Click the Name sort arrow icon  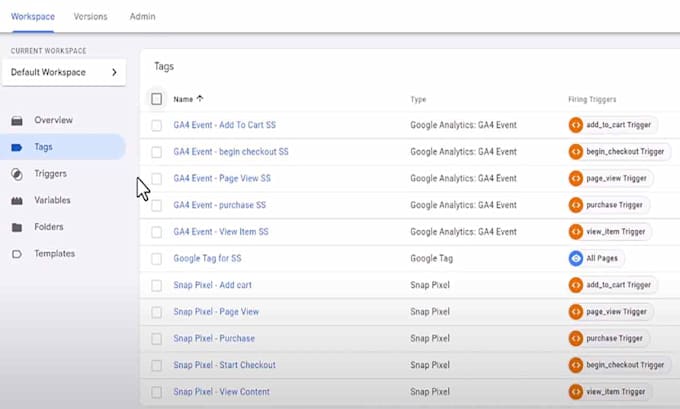pyautogui.click(x=199, y=98)
